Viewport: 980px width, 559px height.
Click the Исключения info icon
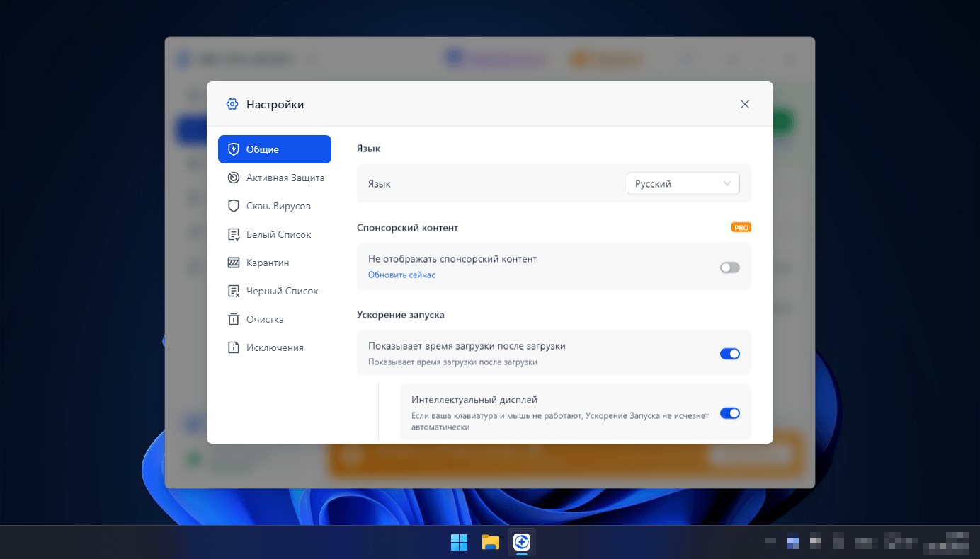pyautogui.click(x=234, y=347)
